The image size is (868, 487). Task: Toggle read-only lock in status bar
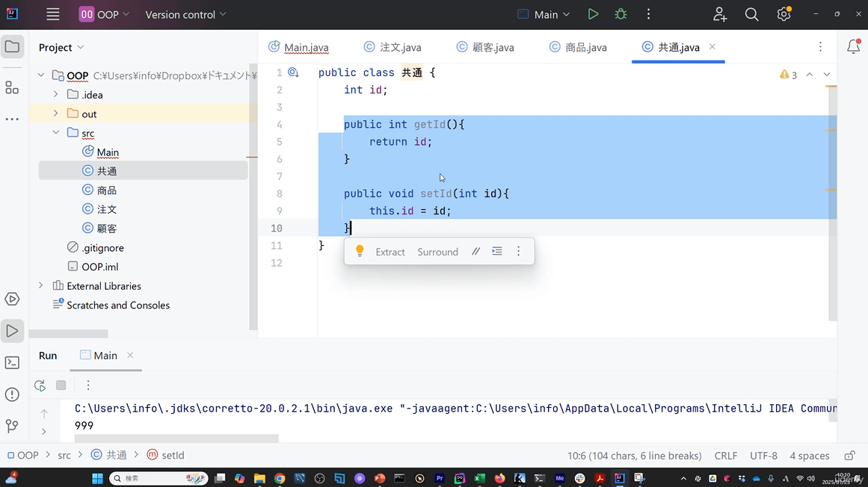(850, 456)
